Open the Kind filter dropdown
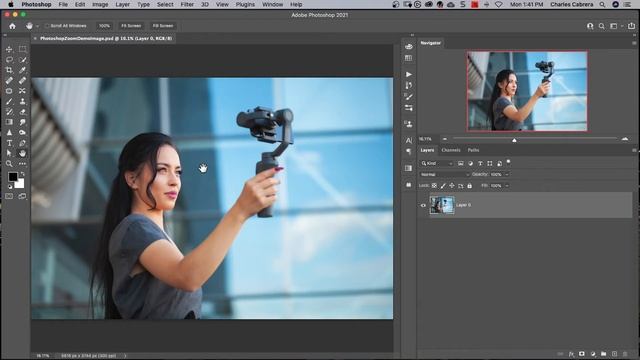Viewport: 640px width, 360px height. click(437, 163)
